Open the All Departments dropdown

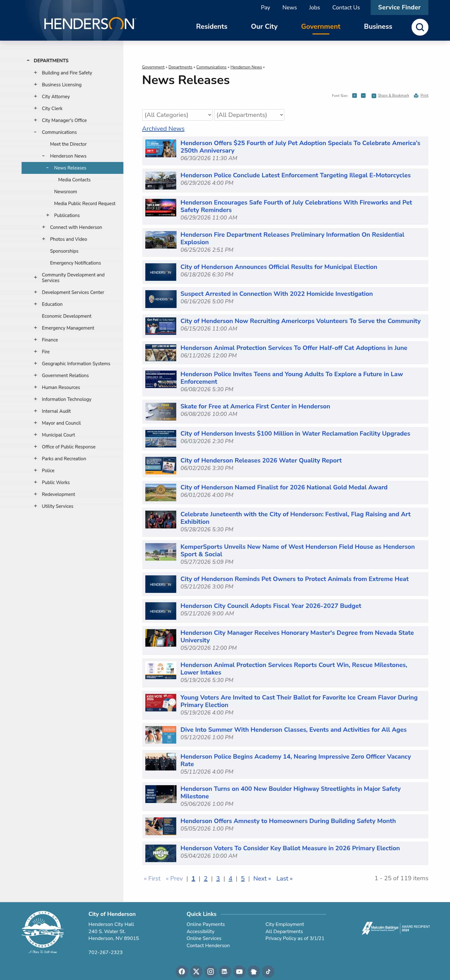pyautogui.click(x=249, y=115)
